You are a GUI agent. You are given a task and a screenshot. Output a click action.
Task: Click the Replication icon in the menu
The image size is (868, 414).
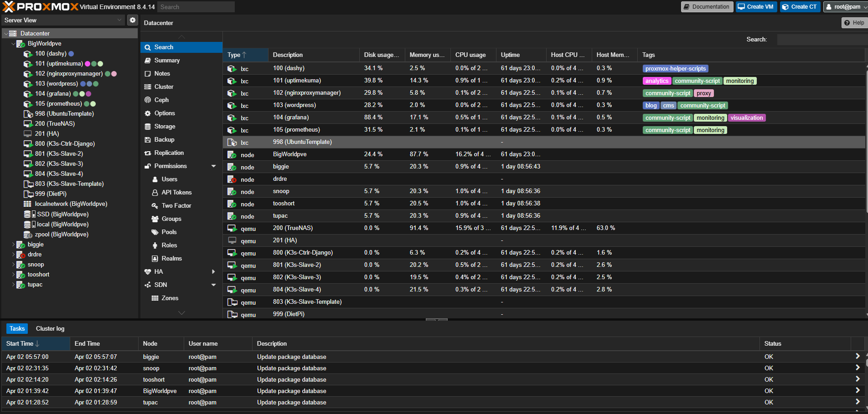coord(148,153)
